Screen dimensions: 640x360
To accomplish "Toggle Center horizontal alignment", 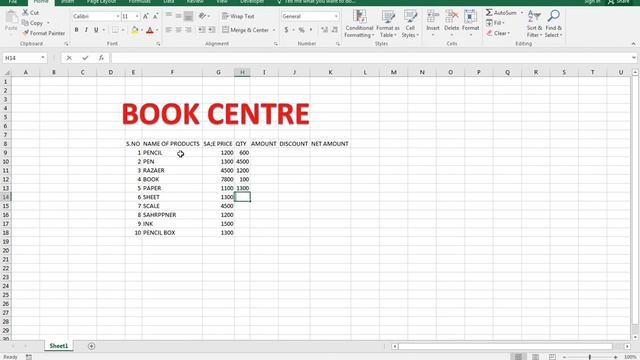I will pos(178,30).
